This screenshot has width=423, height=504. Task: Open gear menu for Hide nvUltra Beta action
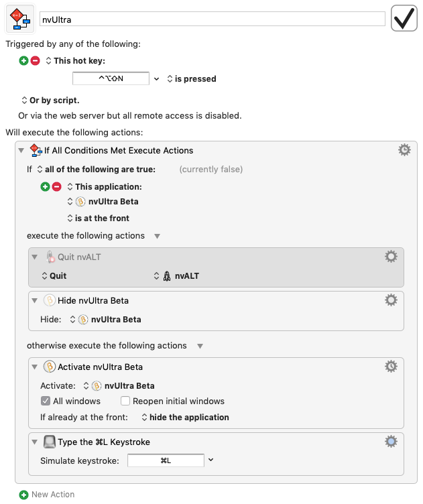391,300
